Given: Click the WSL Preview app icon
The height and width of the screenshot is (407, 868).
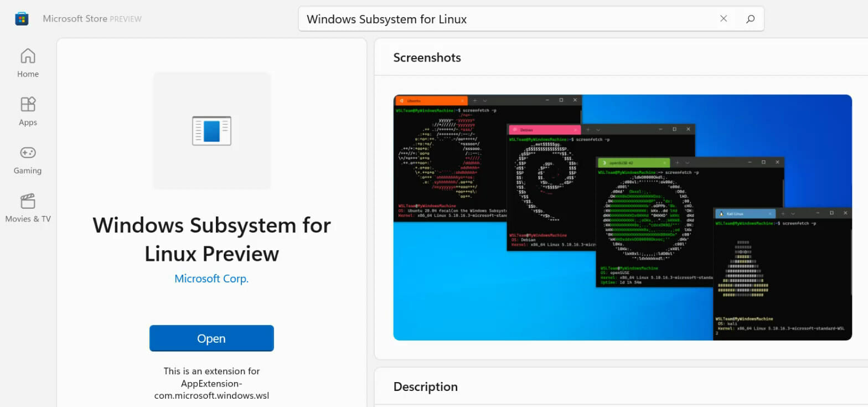Looking at the screenshot, I should pyautogui.click(x=211, y=131).
